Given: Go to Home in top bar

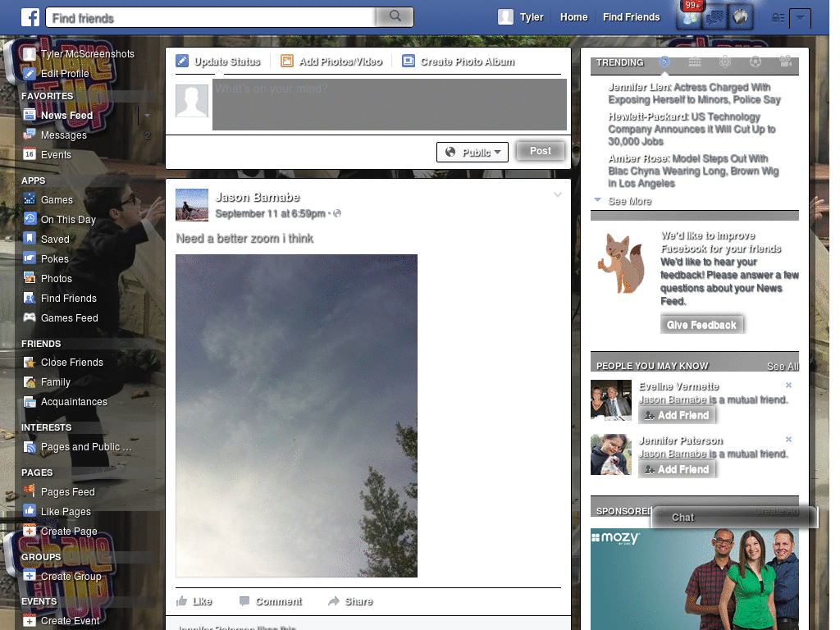Looking at the screenshot, I should 573,17.
